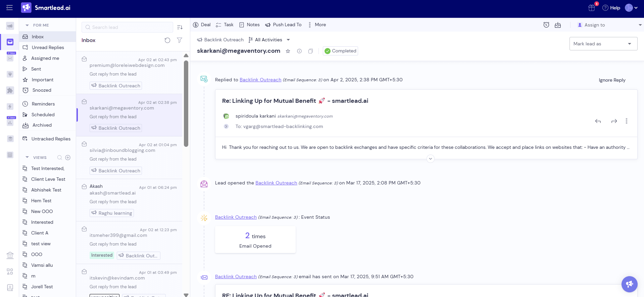Screen dimensions: 644x297
Task: Open the master inbox icon in left rail
Action: click(x=10, y=42)
